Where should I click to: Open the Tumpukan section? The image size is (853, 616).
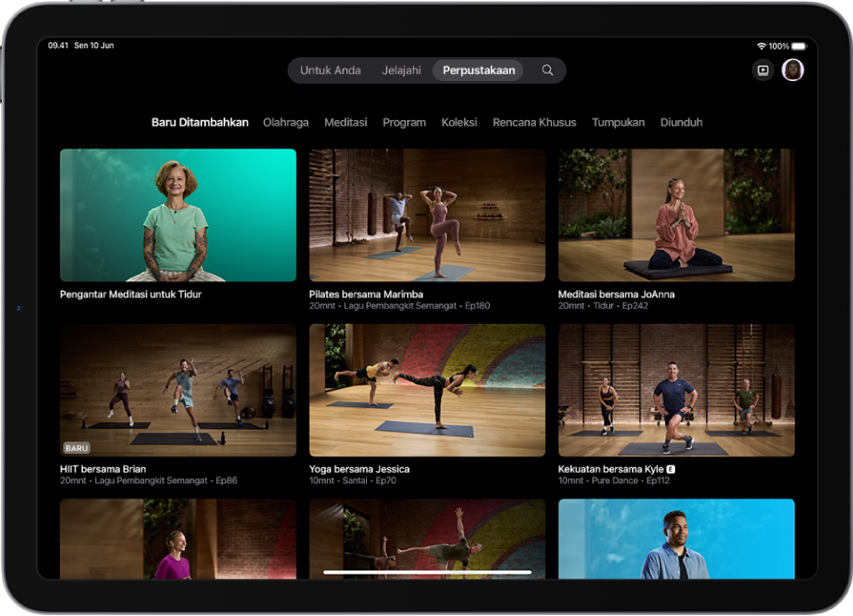[618, 122]
